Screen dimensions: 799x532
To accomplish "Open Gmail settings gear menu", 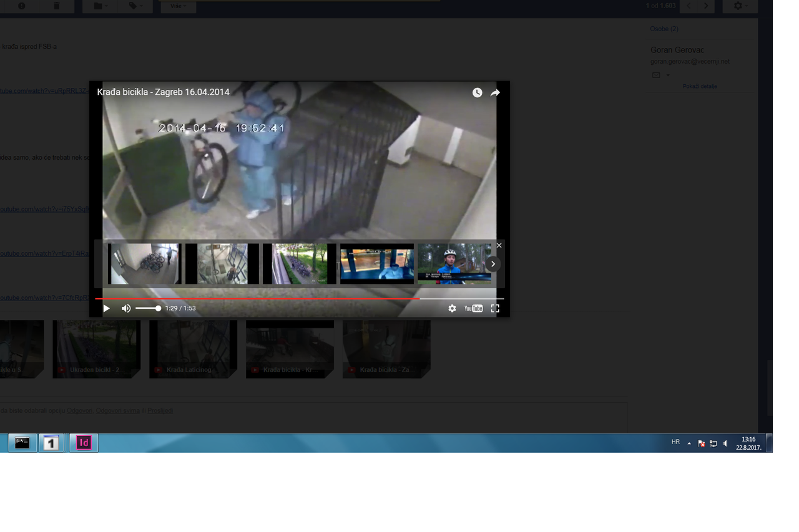I will [740, 6].
